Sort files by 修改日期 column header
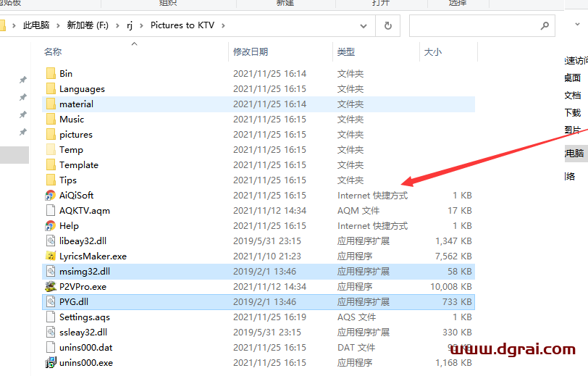Screen dimensions: 588x376 (x=251, y=51)
